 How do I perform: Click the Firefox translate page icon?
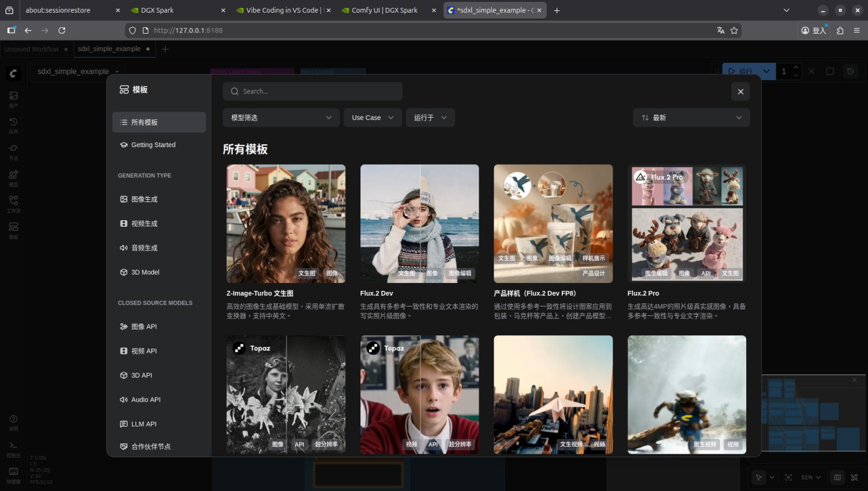(720, 30)
